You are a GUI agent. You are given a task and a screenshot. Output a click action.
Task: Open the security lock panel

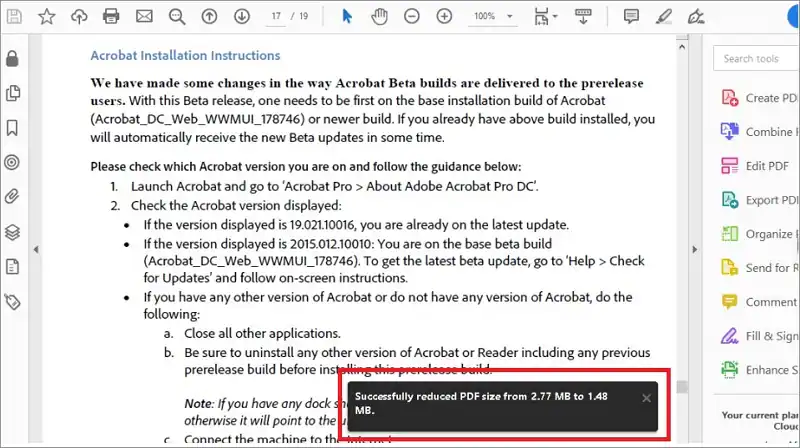[12, 59]
